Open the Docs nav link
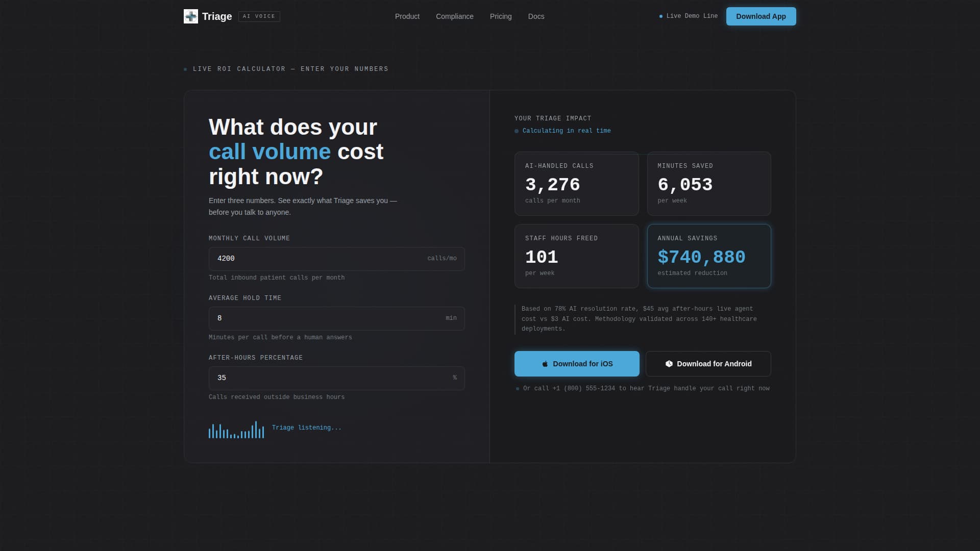The width and height of the screenshot is (980, 551). point(536,16)
